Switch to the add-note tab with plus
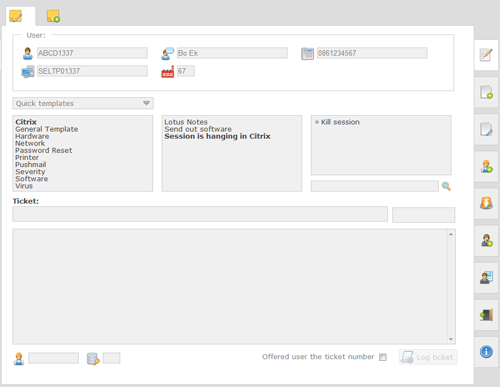Image resolution: width=500 pixels, height=387 pixels. (x=53, y=16)
